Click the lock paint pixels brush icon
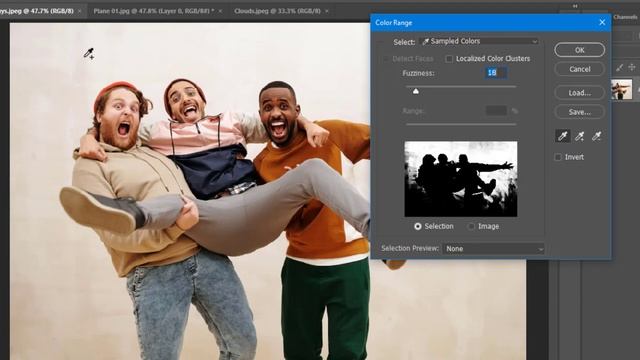Image resolution: width=640 pixels, height=360 pixels. coord(620,68)
